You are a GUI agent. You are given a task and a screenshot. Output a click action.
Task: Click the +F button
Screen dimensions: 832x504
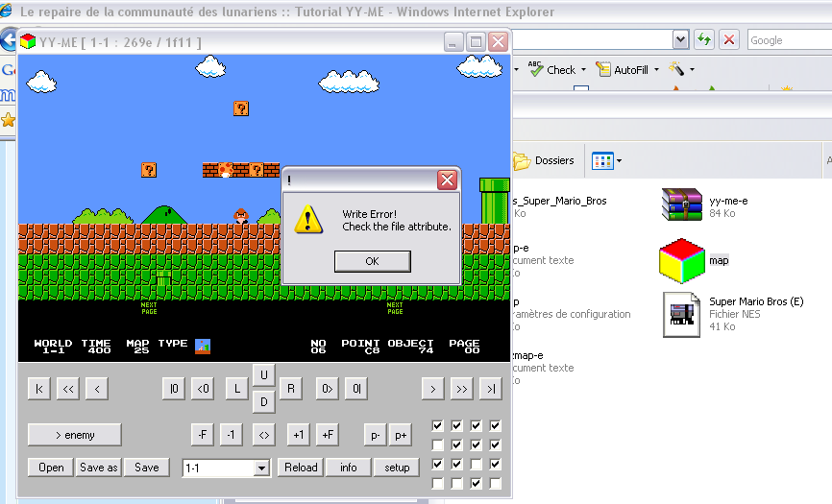point(328,435)
